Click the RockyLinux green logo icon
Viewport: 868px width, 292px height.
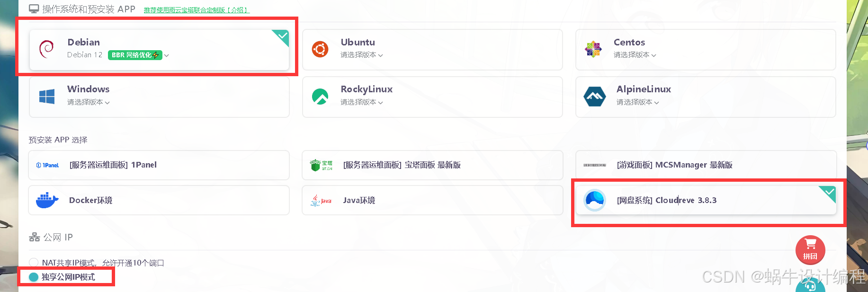pos(320,97)
